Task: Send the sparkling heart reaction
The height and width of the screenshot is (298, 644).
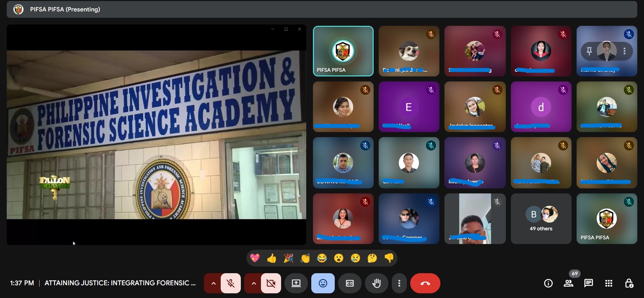Action: click(255, 258)
